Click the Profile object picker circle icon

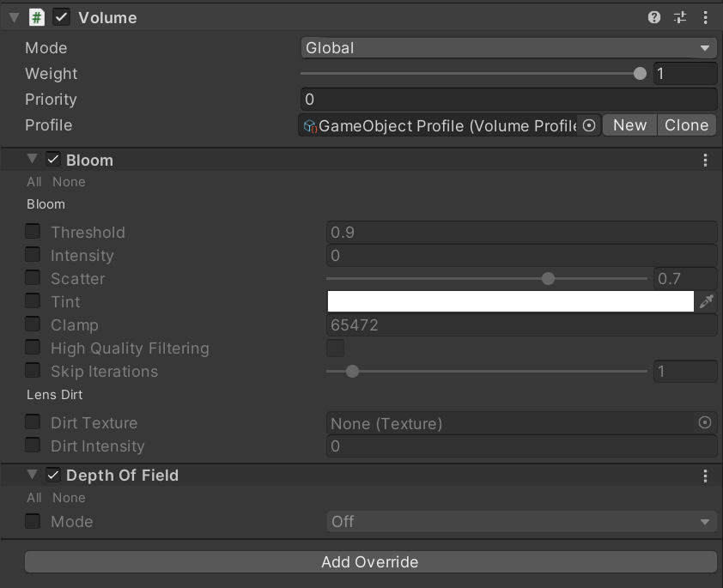point(589,125)
